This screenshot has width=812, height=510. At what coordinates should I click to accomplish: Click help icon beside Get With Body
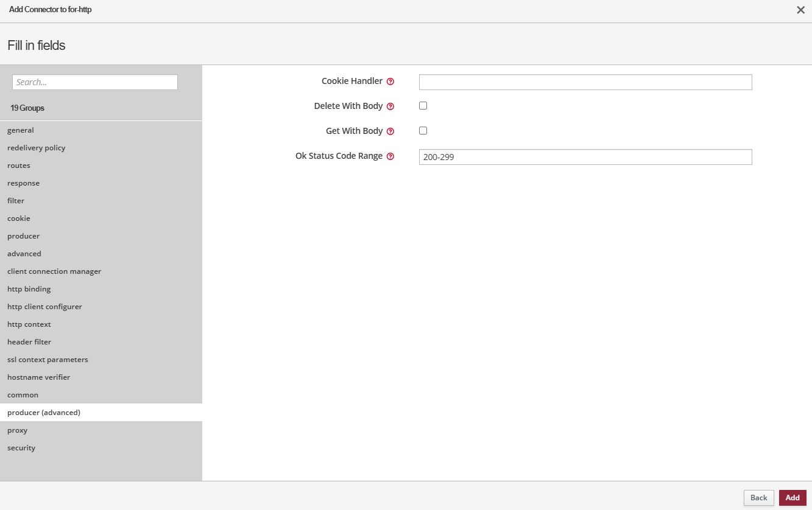[390, 131]
